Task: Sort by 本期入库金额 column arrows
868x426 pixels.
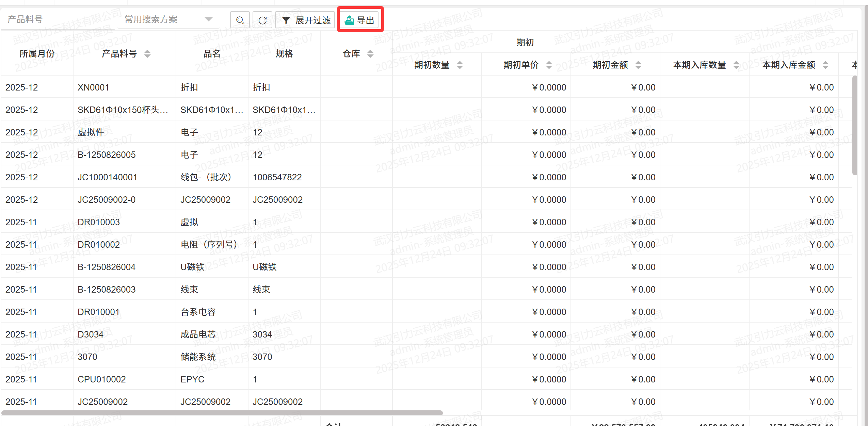Action: click(x=825, y=65)
